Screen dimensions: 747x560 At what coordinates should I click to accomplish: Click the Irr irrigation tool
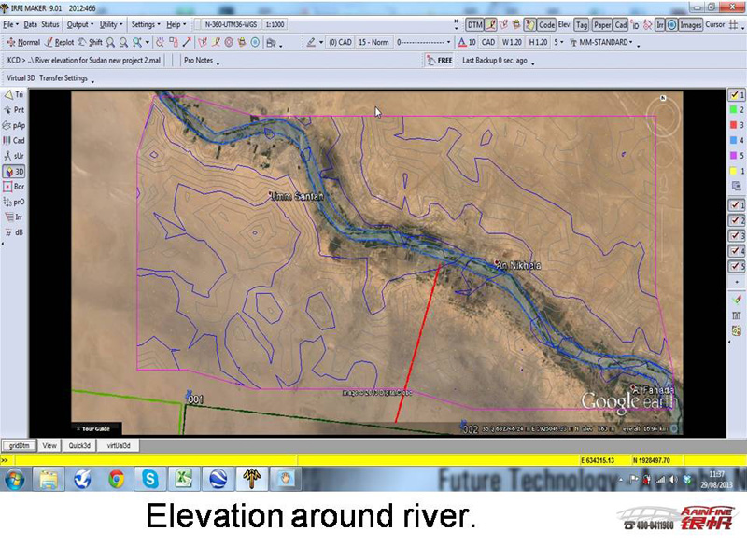(x=14, y=216)
